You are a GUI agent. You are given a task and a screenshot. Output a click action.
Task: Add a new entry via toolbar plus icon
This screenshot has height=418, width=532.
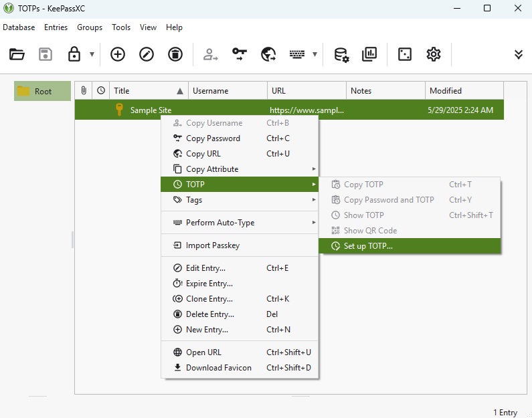(118, 55)
